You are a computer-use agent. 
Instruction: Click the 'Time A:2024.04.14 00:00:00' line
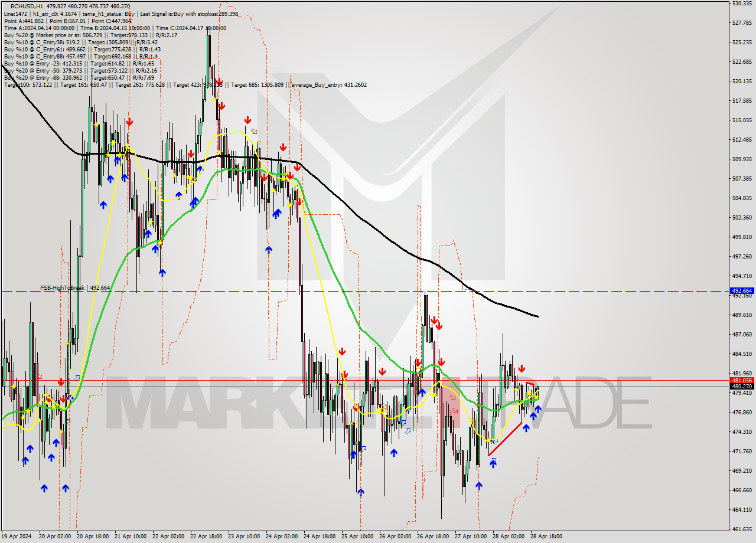coord(115,28)
